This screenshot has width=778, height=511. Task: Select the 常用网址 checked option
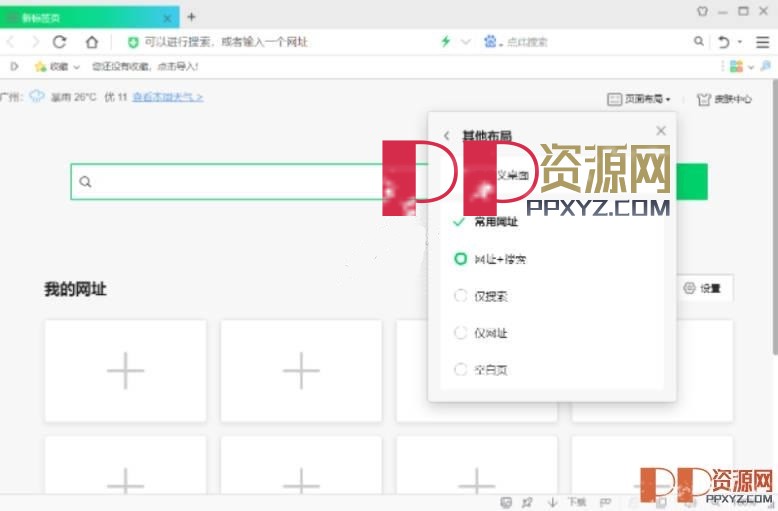[486, 222]
